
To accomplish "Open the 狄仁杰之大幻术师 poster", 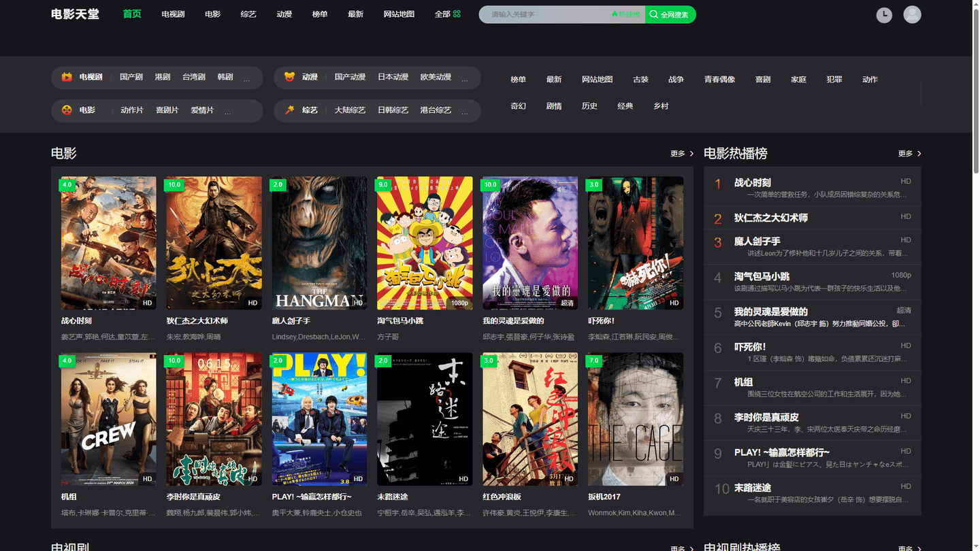I will point(214,244).
